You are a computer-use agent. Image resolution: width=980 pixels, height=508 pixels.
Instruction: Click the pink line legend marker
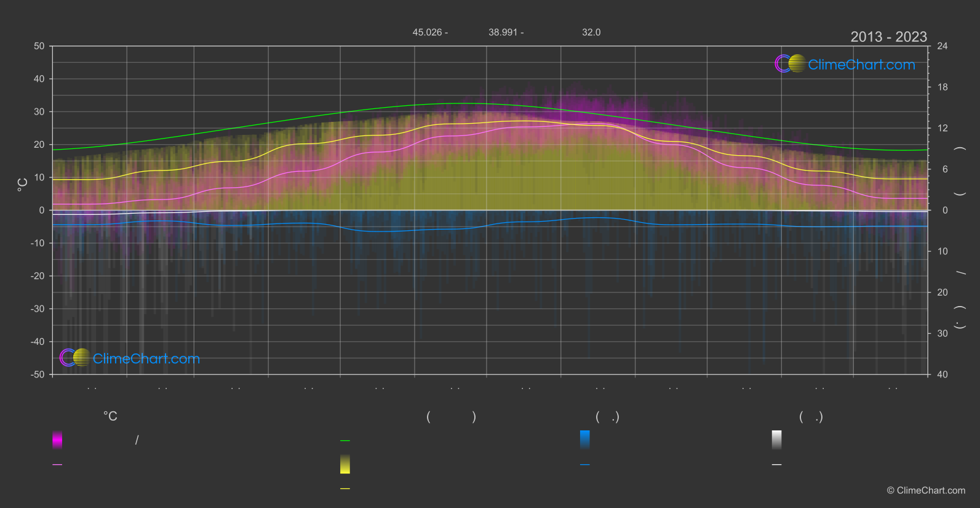57,465
